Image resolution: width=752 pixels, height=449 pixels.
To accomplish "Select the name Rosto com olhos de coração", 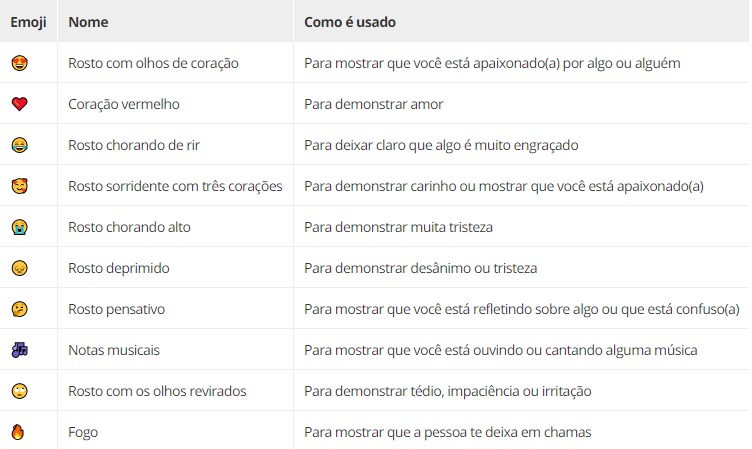I will 153,63.
